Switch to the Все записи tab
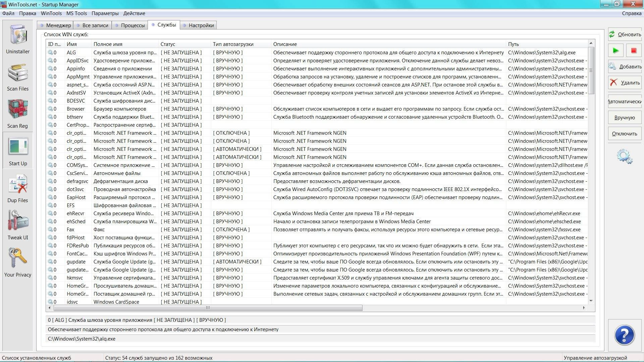 92,25
